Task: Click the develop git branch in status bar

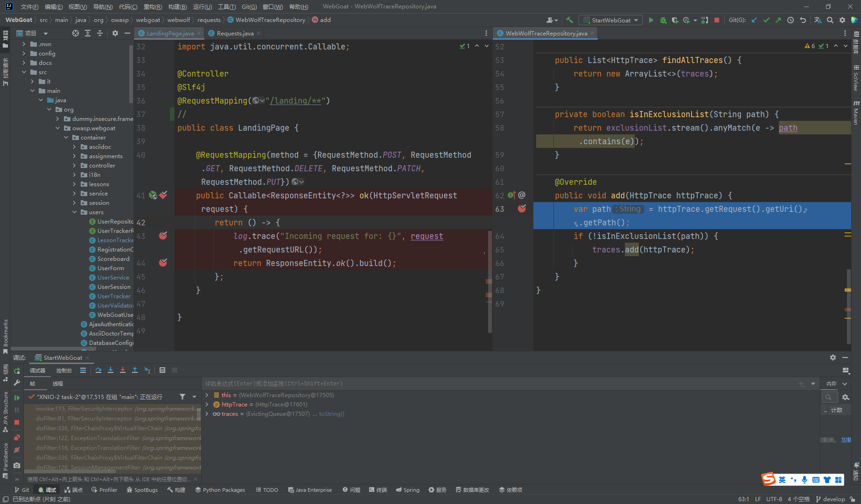Action: [831, 499]
